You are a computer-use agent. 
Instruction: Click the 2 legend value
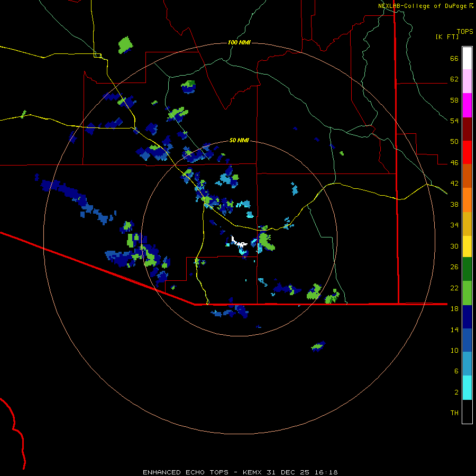[456, 392]
